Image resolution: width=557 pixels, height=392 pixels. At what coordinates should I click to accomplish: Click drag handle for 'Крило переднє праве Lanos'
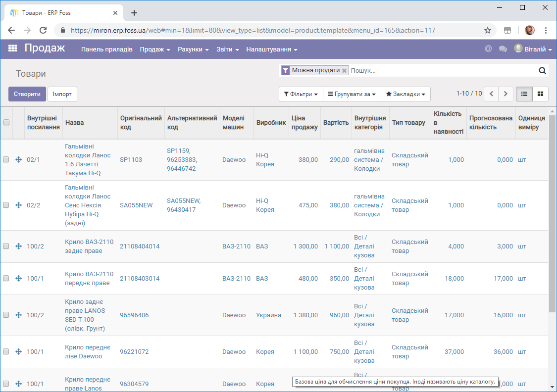[x=19, y=384]
